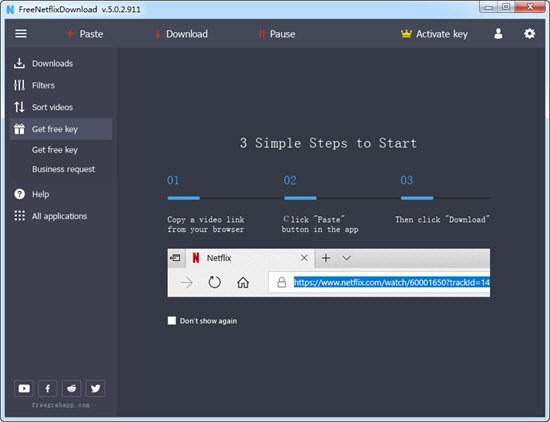The height and width of the screenshot is (422, 550).
Task: Open the YouTube social icon
Action: 24,388
